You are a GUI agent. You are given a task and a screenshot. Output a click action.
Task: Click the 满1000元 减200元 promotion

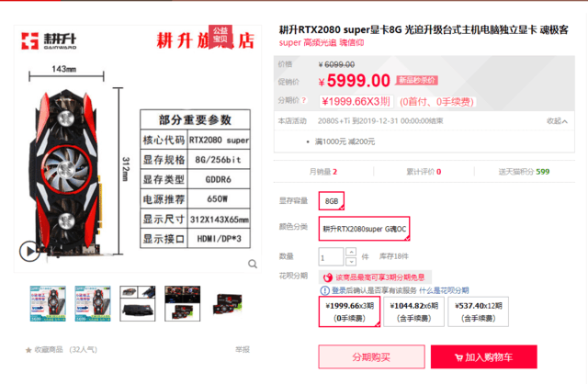point(345,141)
